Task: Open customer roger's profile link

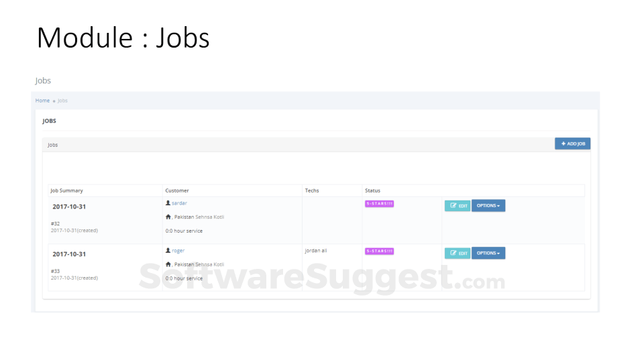Action: (178, 250)
